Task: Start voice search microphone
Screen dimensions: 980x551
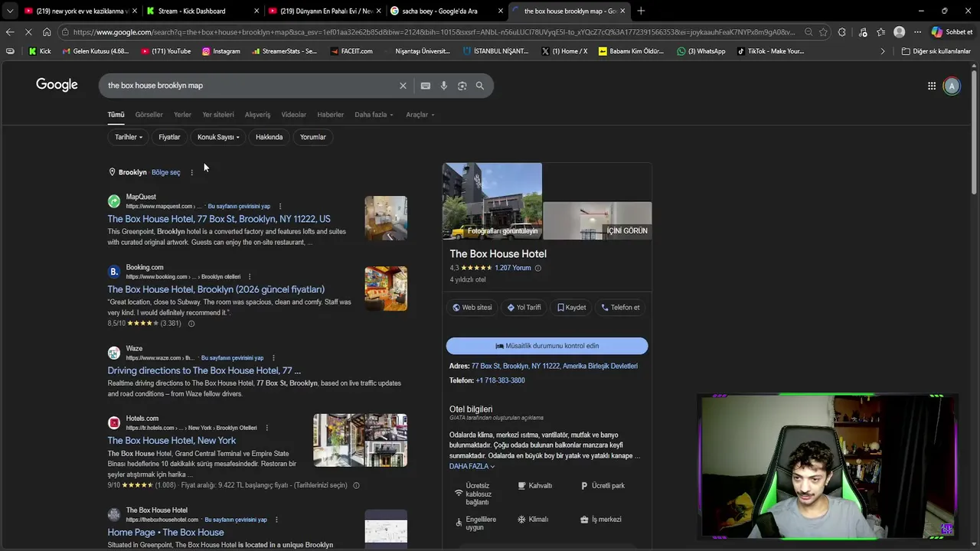Action: point(444,86)
